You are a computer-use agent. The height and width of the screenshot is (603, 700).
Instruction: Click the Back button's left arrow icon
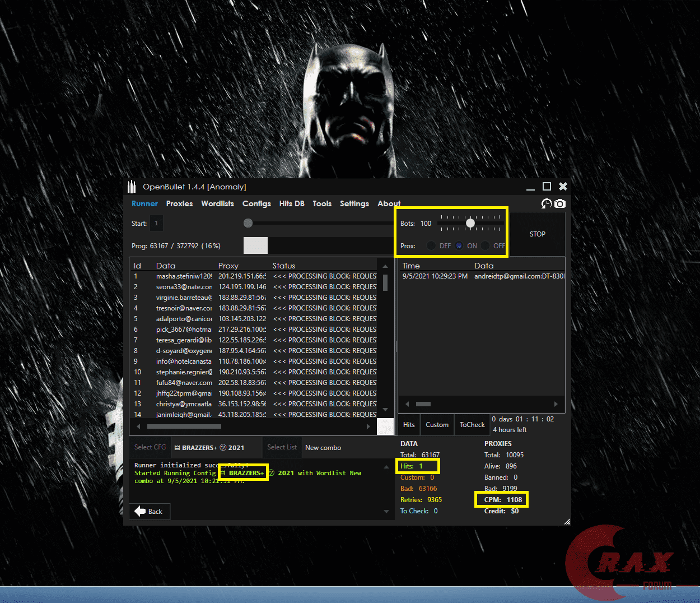coord(140,511)
